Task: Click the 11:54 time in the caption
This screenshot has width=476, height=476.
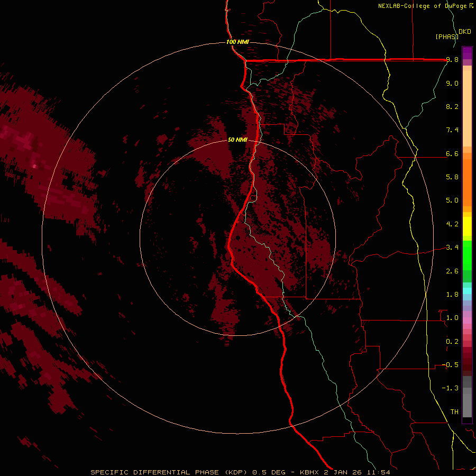Action: point(379,472)
